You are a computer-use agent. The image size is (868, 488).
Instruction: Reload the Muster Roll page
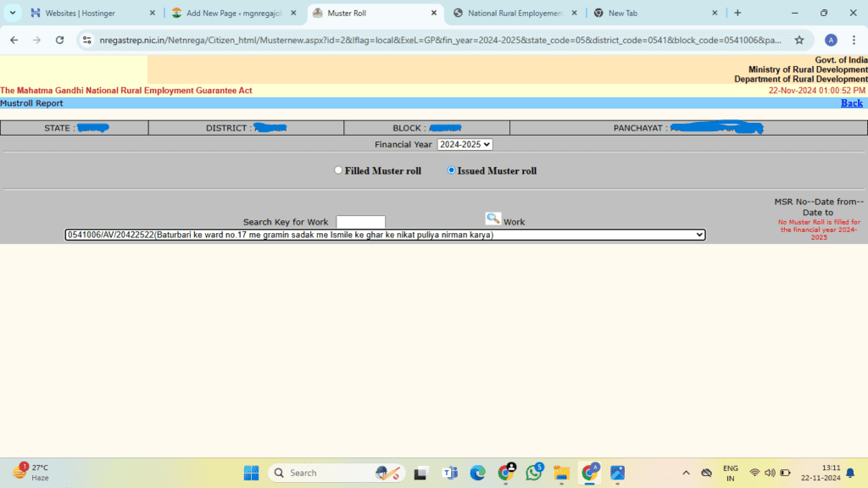[59, 40]
